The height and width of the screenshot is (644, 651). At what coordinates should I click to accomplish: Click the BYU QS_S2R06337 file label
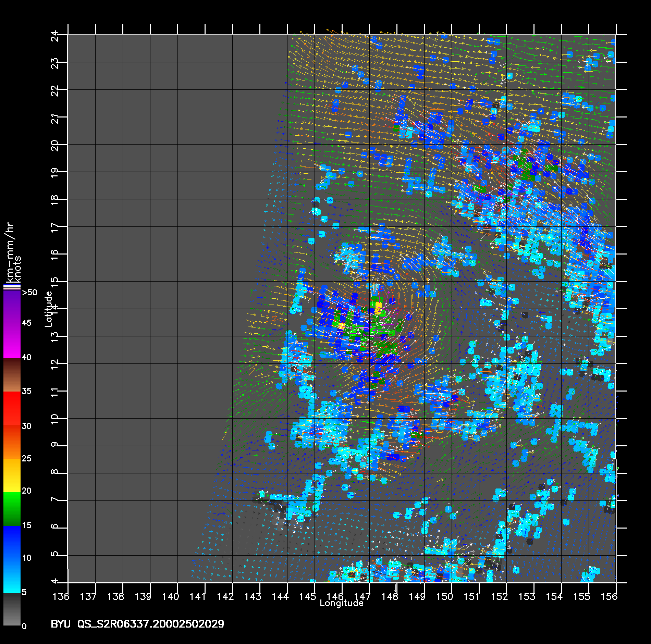(x=137, y=624)
